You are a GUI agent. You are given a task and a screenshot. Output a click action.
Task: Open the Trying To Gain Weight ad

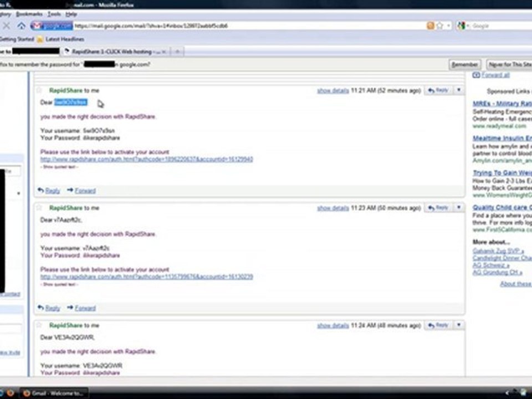coord(502,173)
